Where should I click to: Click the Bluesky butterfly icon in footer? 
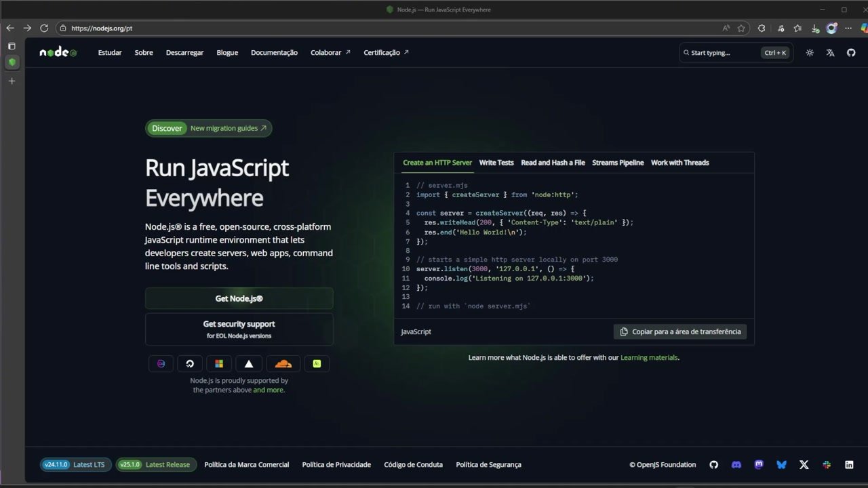781,464
